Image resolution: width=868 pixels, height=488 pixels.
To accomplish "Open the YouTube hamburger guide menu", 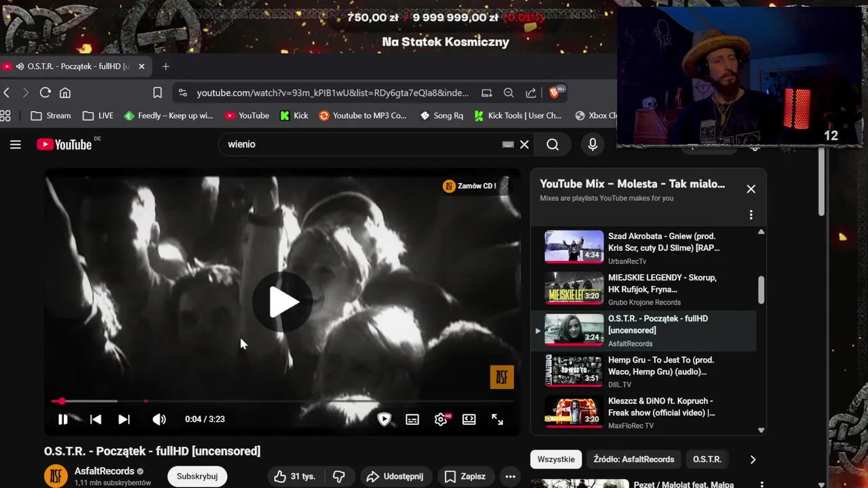I will pyautogui.click(x=16, y=144).
